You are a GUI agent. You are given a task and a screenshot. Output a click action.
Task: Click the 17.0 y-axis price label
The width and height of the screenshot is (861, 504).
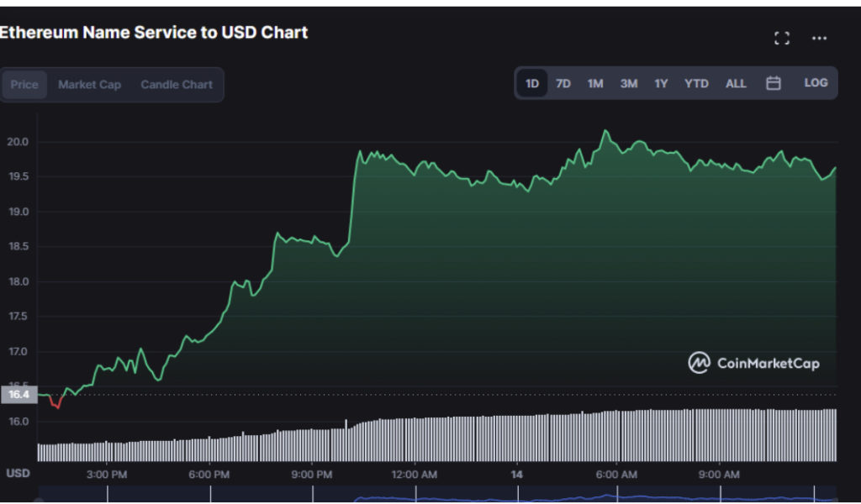click(x=18, y=351)
